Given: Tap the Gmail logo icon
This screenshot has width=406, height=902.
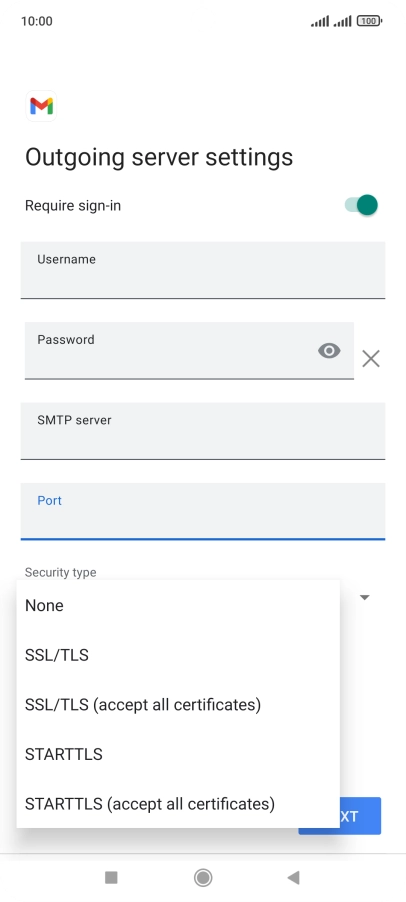Looking at the screenshot, I should click(41, 106).
